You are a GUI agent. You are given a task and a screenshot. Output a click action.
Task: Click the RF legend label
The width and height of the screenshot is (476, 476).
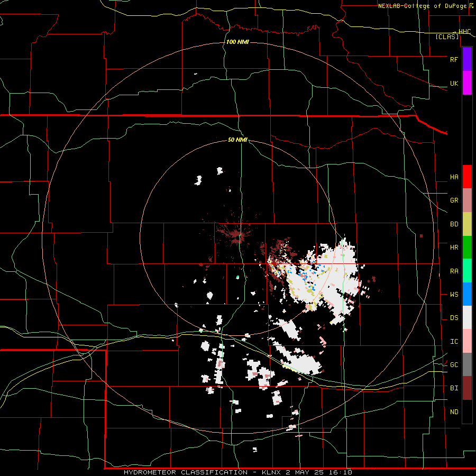tap(454, 59)
